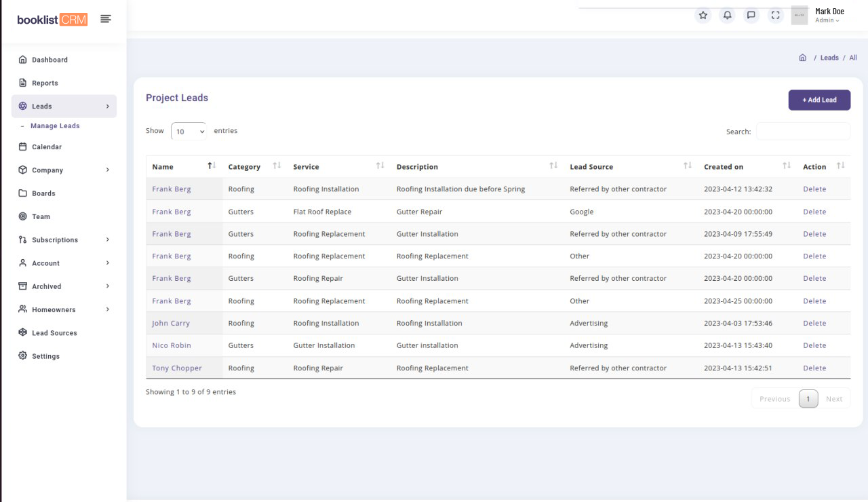The width and height of the screenshot is (868, 502).
Task: Click 'Showing 1 to 9 of 9 entries'
Action: pyautogui.click(x=191, y=392)
